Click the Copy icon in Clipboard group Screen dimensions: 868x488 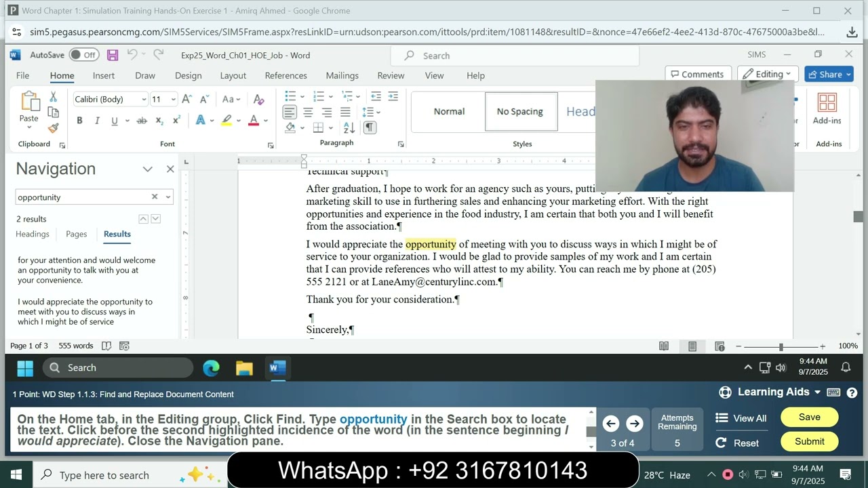click(53, 112)
